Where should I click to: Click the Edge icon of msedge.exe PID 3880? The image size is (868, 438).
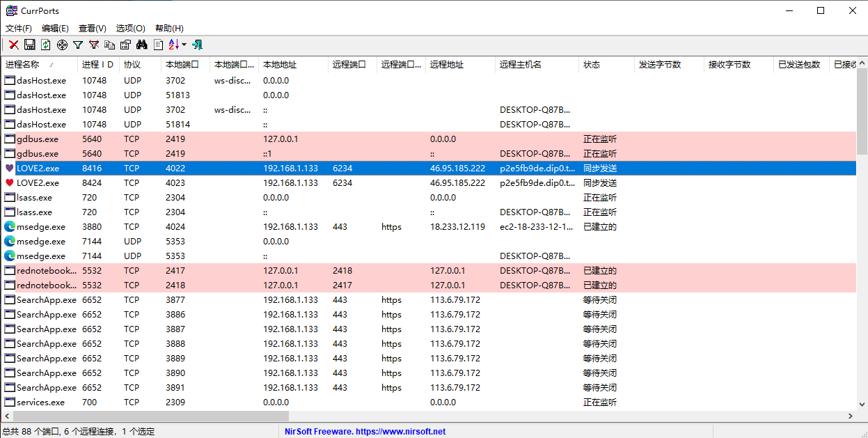(10, 227)
